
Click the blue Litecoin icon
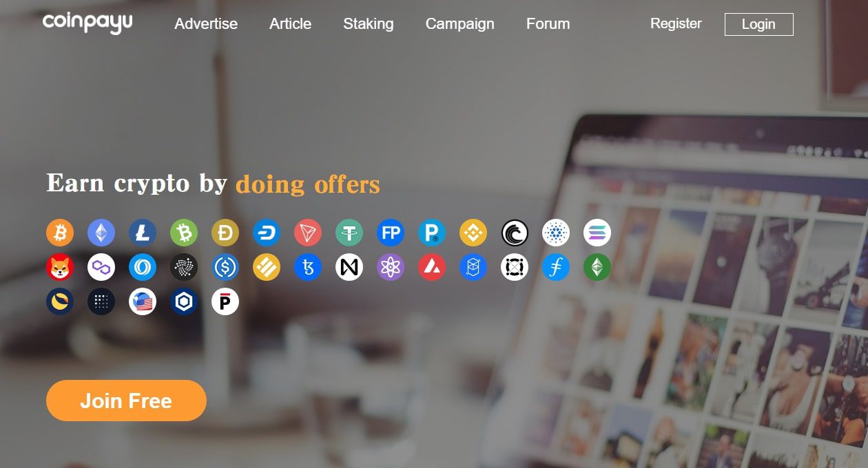pos(143,233)
